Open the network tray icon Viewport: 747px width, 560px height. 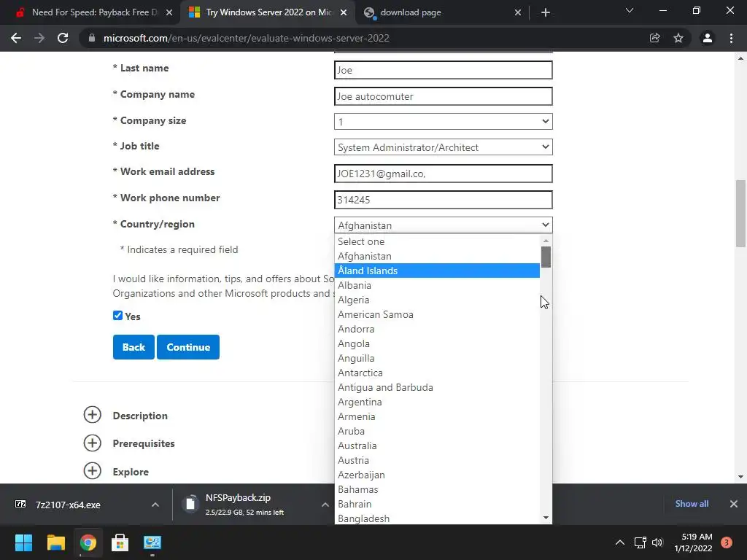(640, 542)
